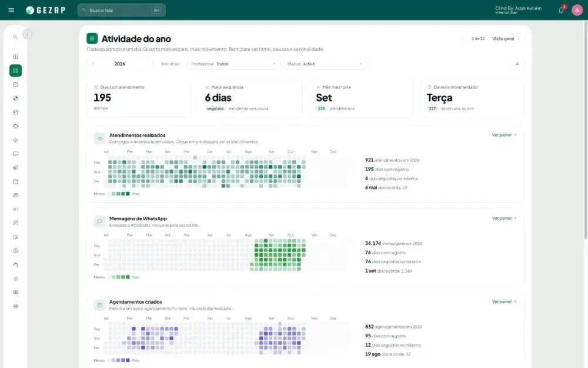
Task: Click the Mensagens de WhatsApp section icon
Action: (x=99, y=221)
